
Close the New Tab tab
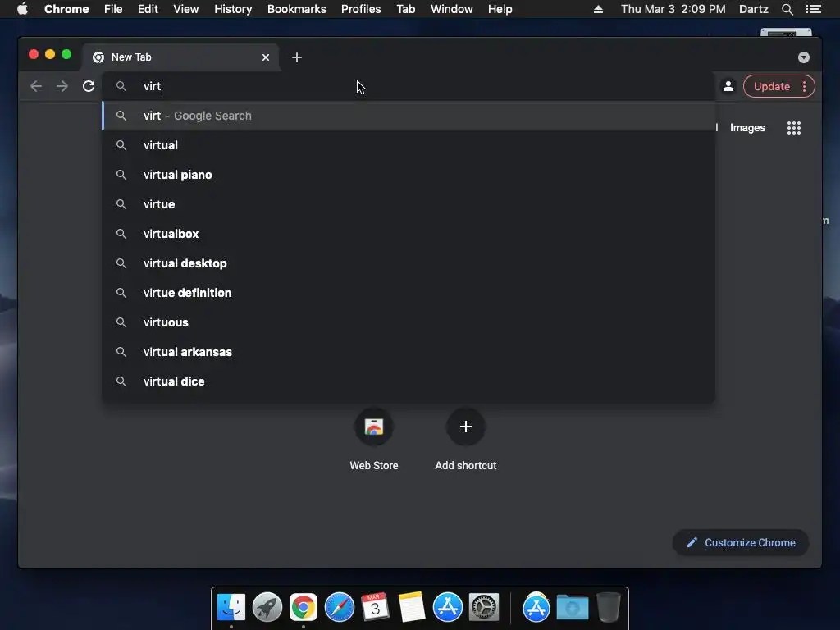(x=266, y=57)
